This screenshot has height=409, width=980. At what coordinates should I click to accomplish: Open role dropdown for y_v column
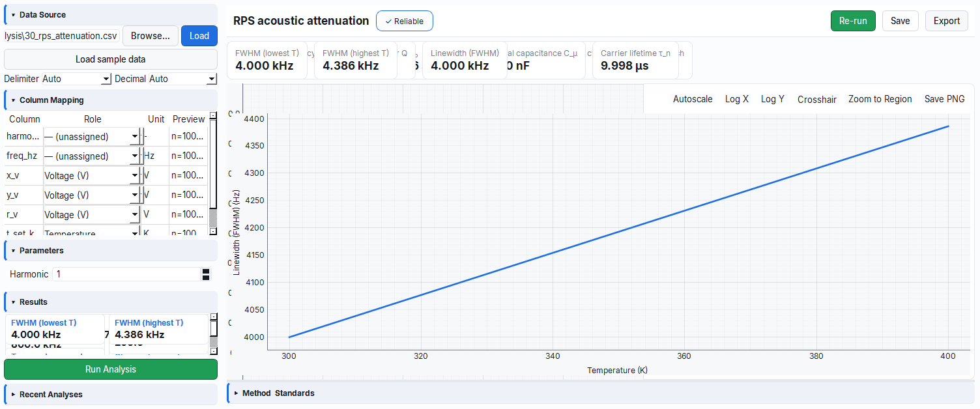(x=92, y=195)
